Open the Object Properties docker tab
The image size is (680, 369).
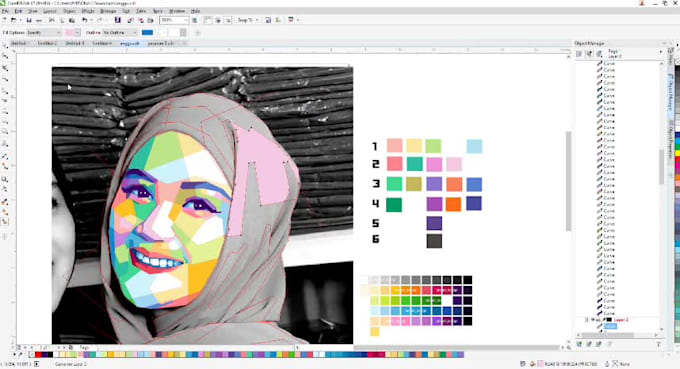click(x=670, y=139)
